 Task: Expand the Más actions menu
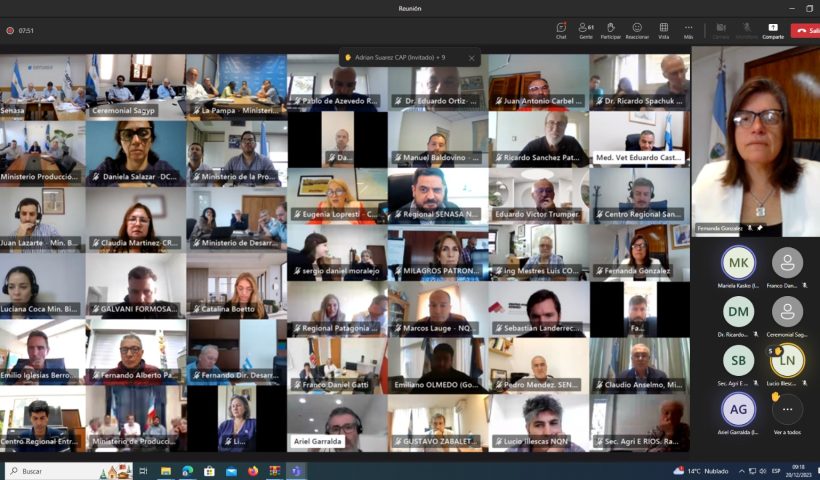[x=688, y=30]
